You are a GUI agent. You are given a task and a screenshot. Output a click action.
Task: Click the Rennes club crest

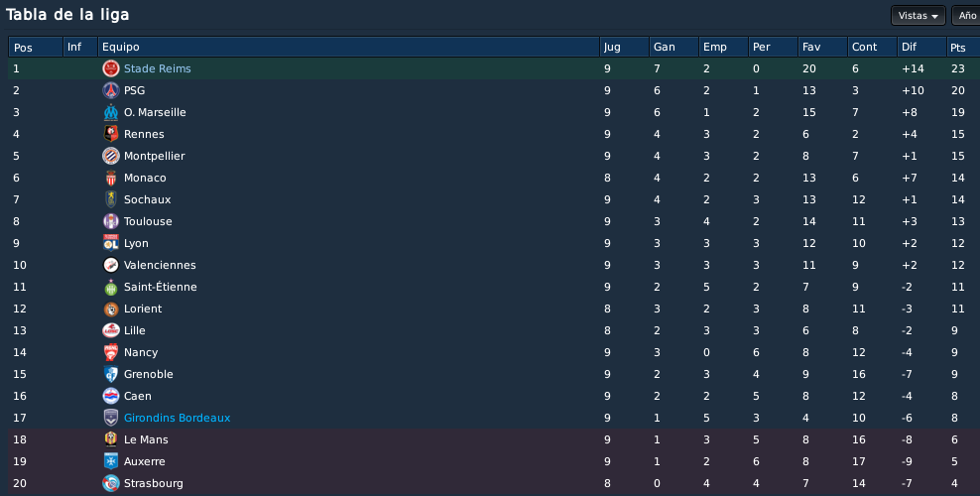[x=111, y=134]
